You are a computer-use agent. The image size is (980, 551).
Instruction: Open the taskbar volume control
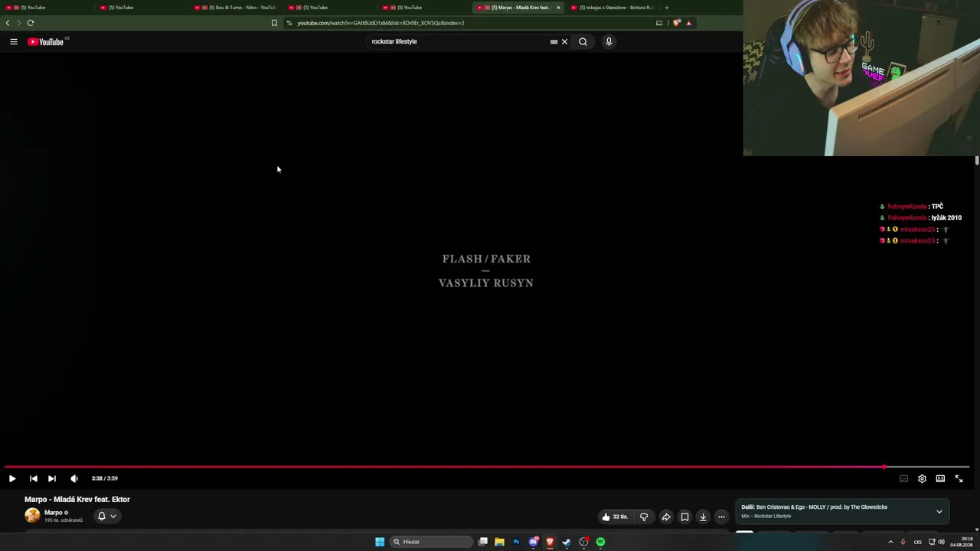coord(941,542)
